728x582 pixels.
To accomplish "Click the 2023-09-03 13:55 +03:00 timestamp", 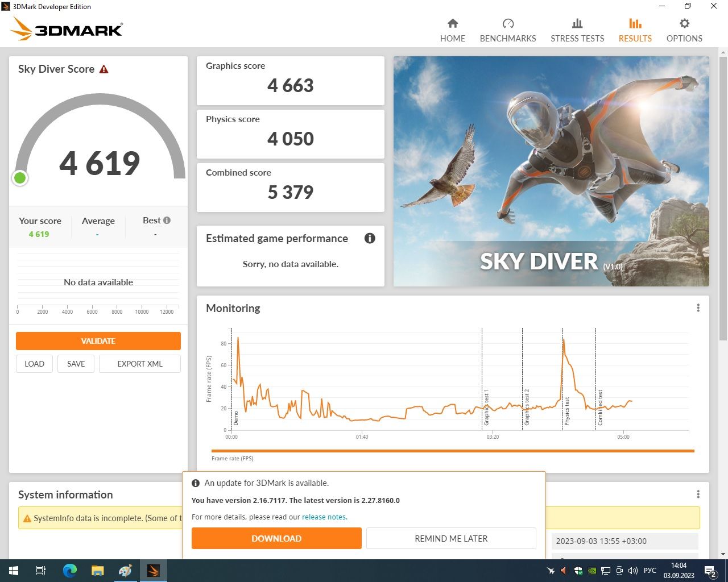I will pos(601,541).
